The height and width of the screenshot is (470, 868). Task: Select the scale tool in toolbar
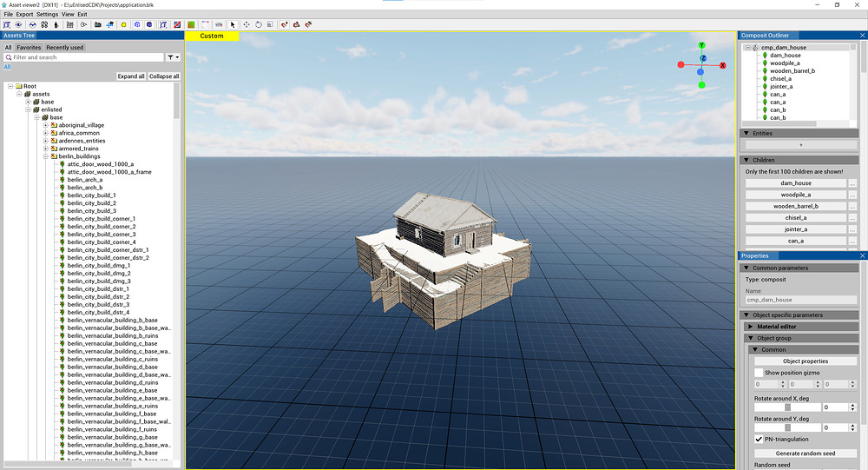pyautogui.click(x=270, y=24)
